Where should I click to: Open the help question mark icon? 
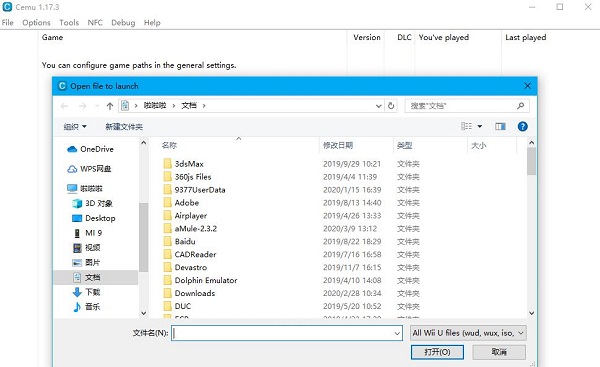522,126
